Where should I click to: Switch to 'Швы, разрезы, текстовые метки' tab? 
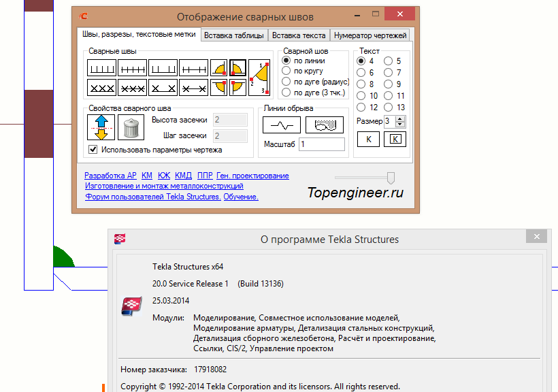click(x=139, y=35)
